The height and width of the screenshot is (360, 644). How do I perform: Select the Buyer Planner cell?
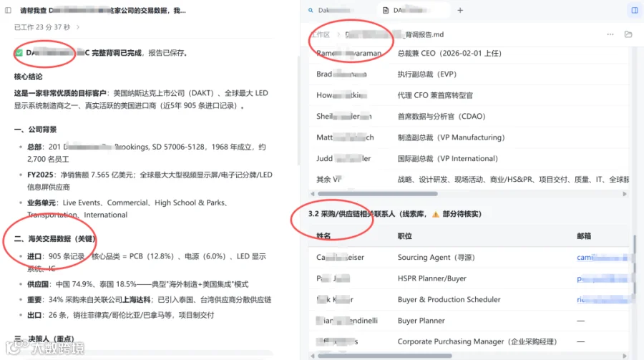421,321
